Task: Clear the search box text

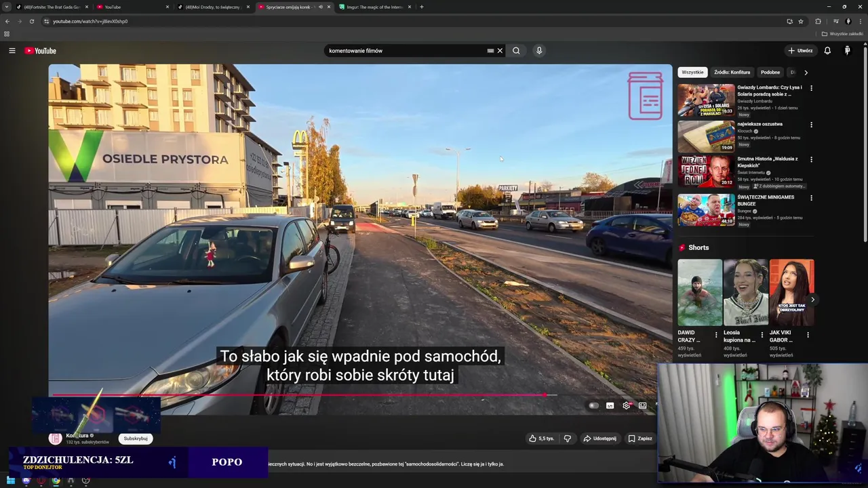Action: click(500, 51)
